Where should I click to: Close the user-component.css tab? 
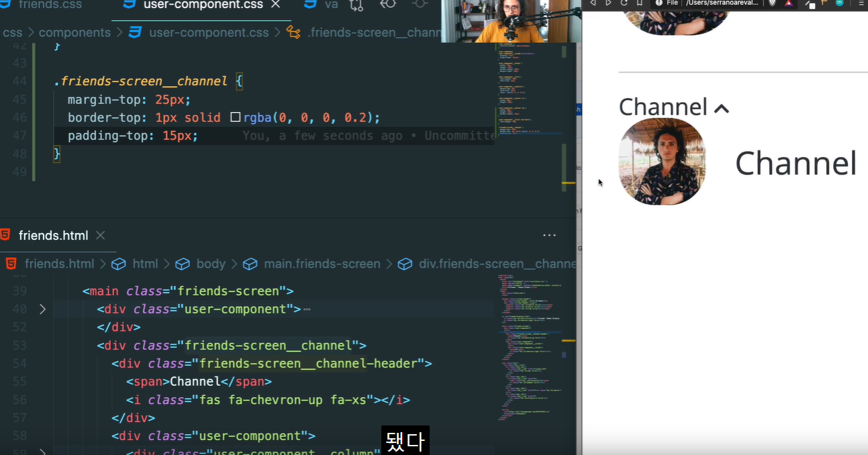click(x=275, y=5)
